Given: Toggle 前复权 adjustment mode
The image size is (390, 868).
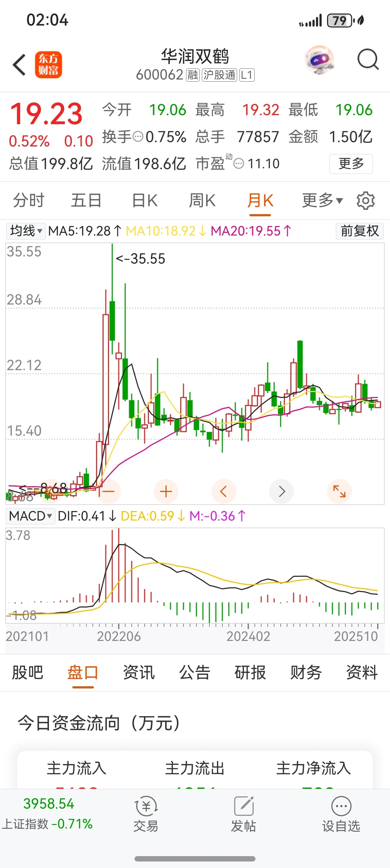Looking at the screenshot, I should (x=360, y=231).
